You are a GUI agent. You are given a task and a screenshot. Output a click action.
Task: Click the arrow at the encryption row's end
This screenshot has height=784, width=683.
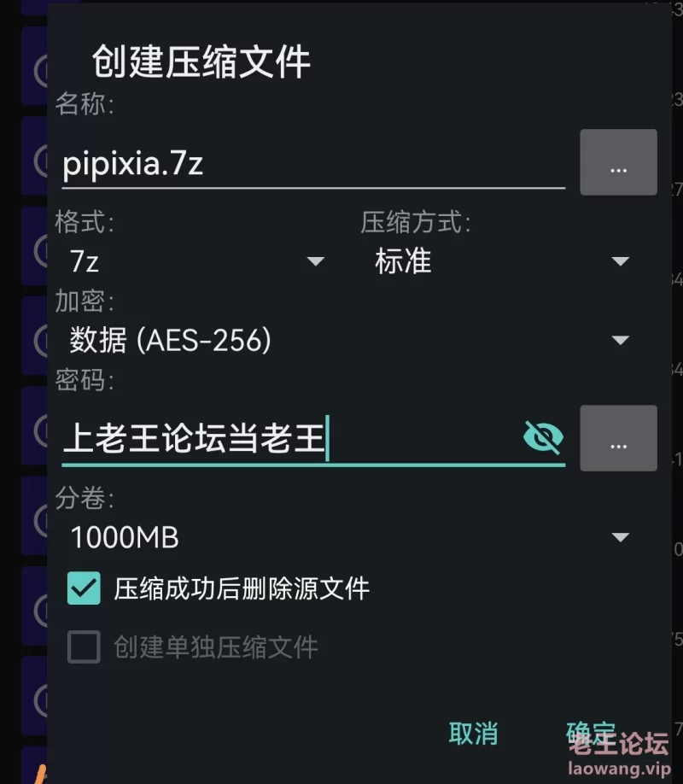[621, 340]
